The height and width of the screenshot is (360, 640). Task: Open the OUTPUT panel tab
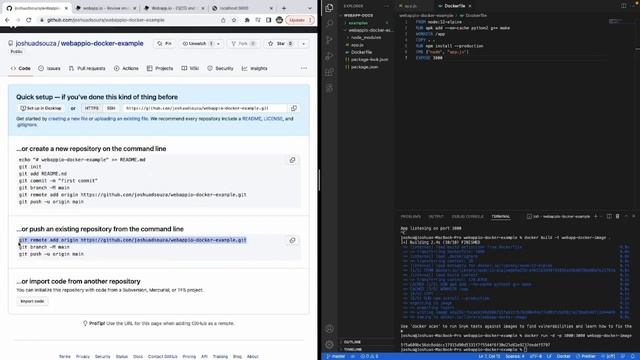[436, 216]
